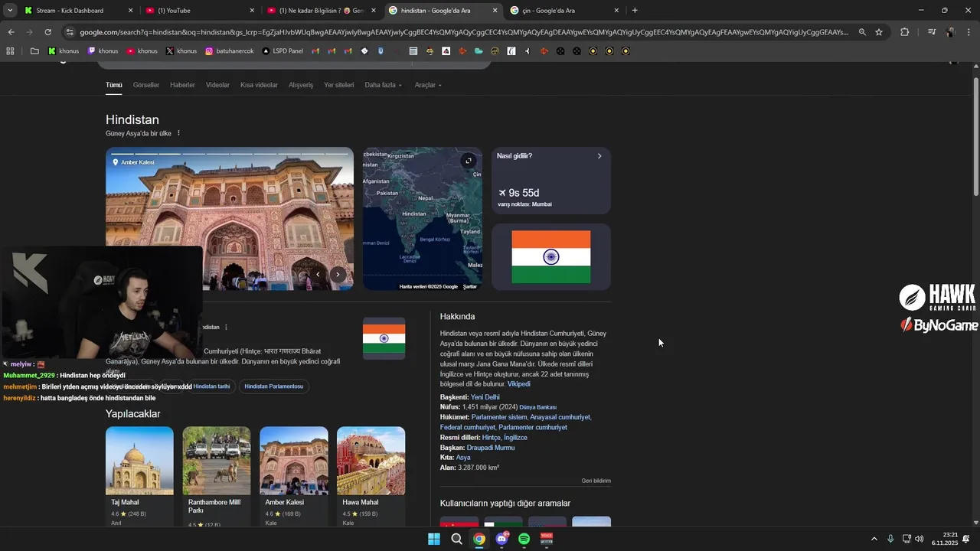
Task: Switch to çin - Google'da Ara tab
Action: pyautogui.click(x=565, y=11)
